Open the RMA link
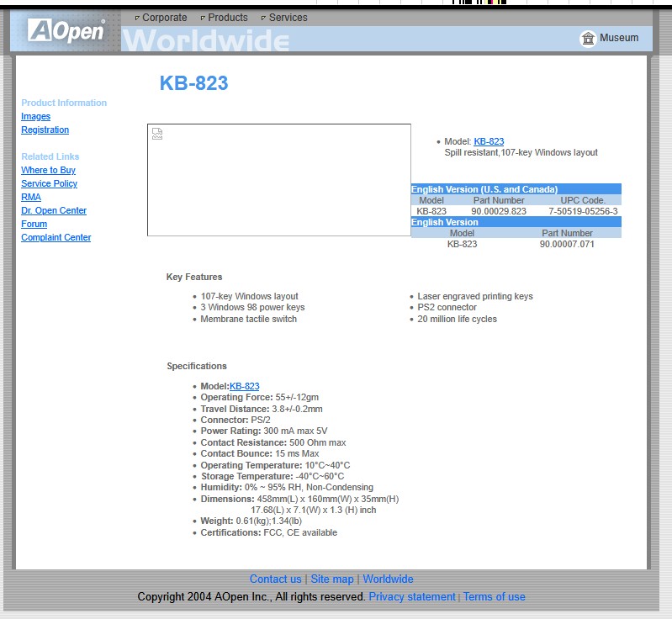Screen dimensions: 672x619 pos(31,197)
